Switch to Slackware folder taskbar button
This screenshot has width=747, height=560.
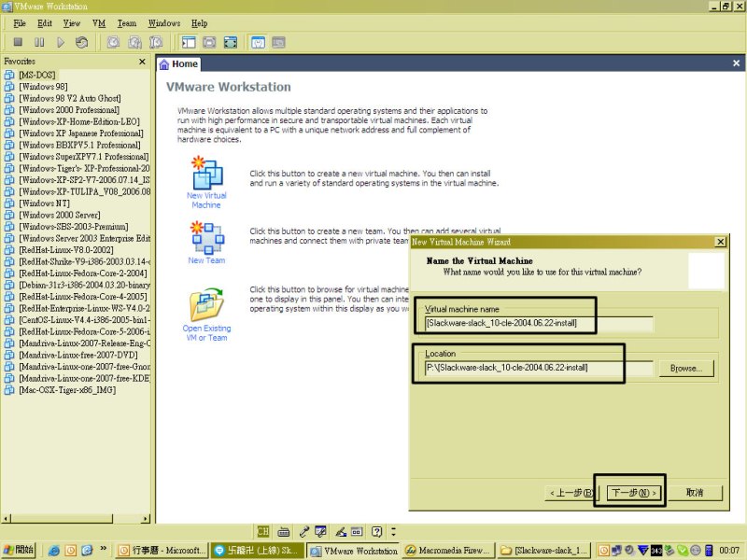pos(544,551)
